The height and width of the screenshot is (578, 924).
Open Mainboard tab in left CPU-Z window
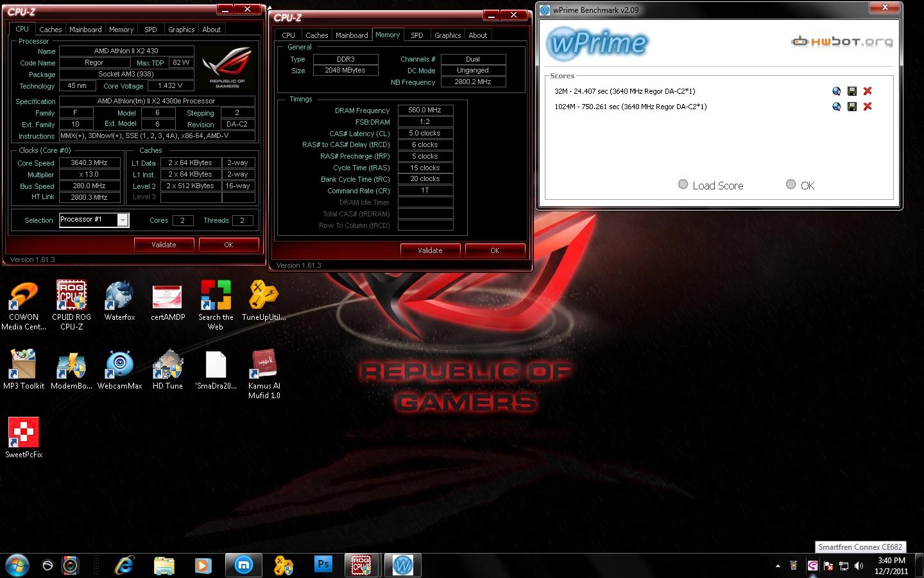[x=85, y=30]
